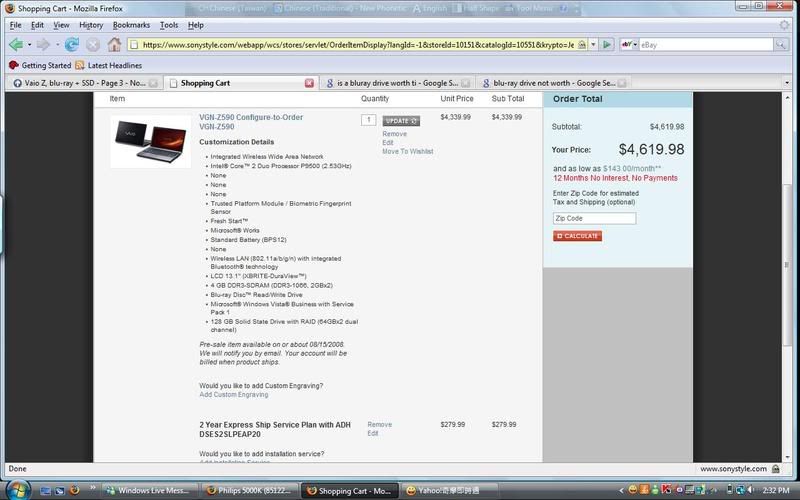The image size is (800, 500).
Task: Click the page vertical scrollbar thumb
Action: pos(787,265)
